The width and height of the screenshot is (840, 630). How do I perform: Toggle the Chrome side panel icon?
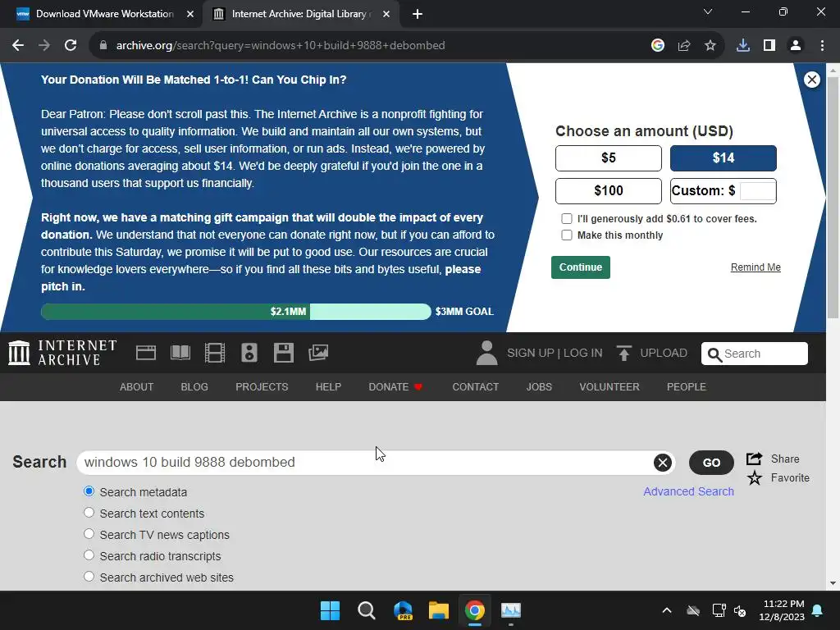(769, 46)
